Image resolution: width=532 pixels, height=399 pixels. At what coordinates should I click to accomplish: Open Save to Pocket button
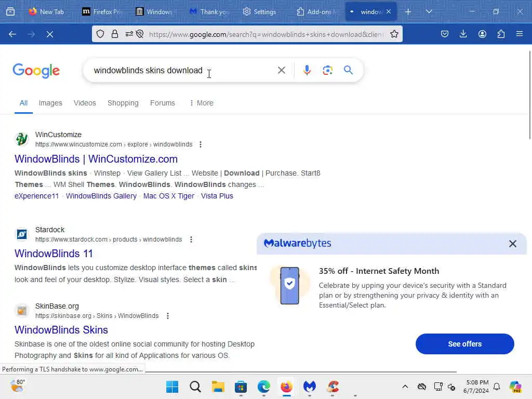click(445, 34)
